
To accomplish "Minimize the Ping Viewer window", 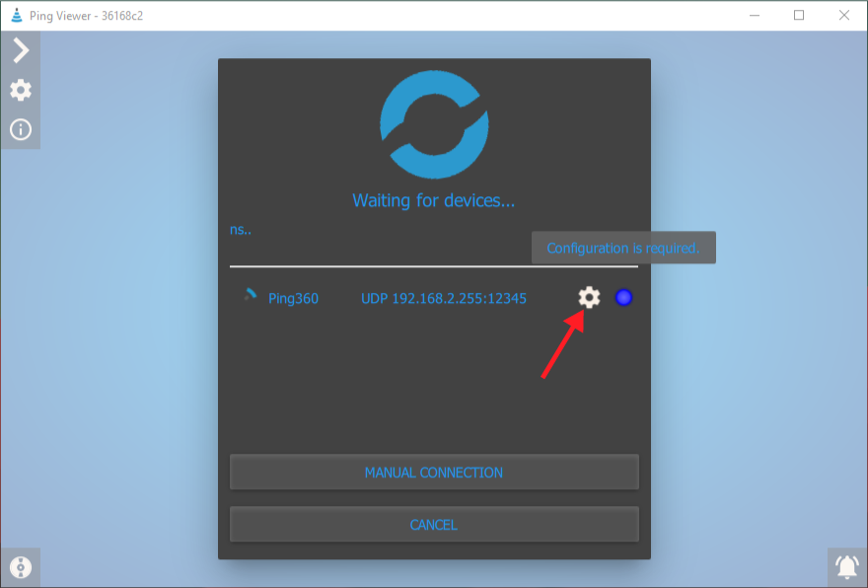I will point(755,15).
